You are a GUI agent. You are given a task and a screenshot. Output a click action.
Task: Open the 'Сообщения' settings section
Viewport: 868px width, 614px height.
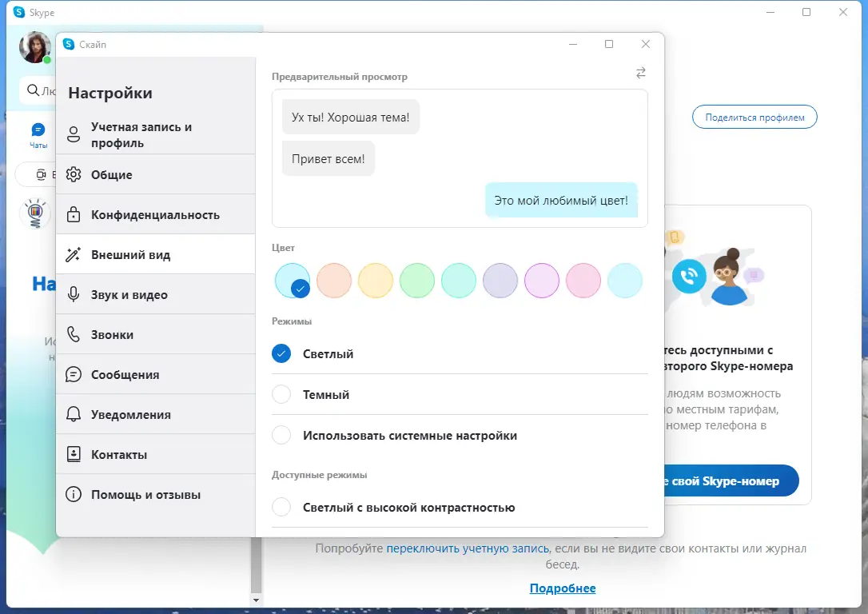pyautogui.click(x=156, y=374)
